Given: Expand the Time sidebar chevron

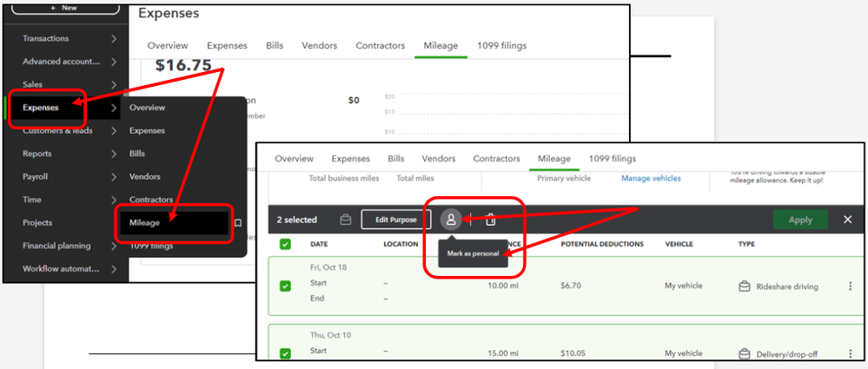Looking at the screenshot, I should tap(114, 200).
